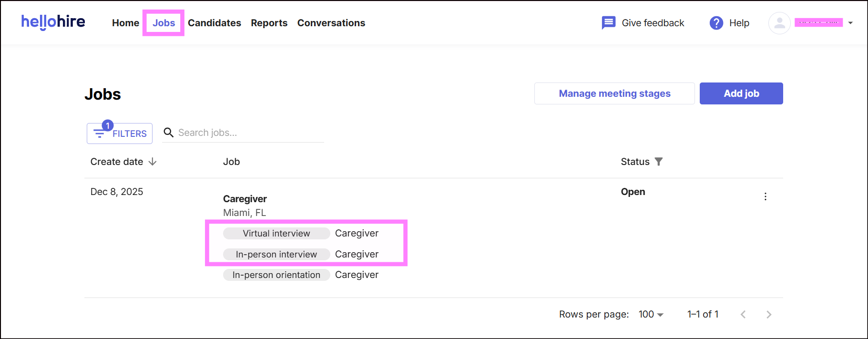
Task: Click the Rows per page label
Action: [594, 314]
